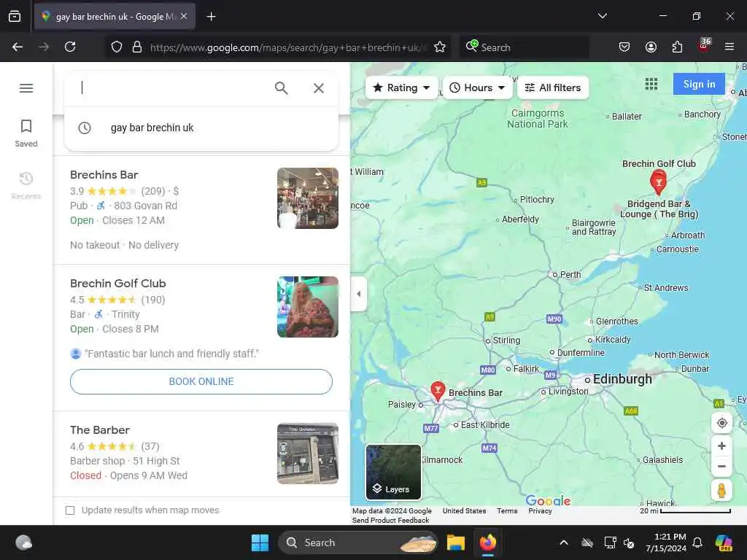Click the Edinburgh map label
Image resolution: width=747 pixels, height=560 pixels.
tap(622, 379)
